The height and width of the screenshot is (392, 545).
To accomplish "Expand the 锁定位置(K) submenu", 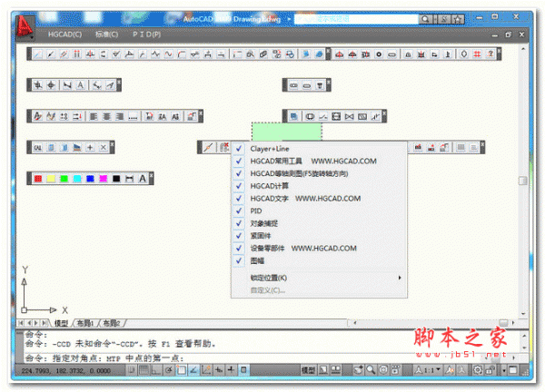I will pyautogui.click(x=319, y=278).
